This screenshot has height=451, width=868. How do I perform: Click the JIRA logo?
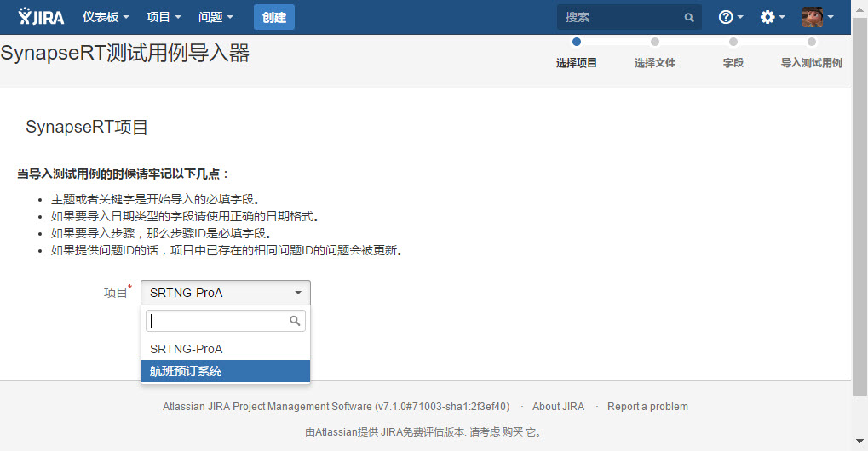point(41,16)
